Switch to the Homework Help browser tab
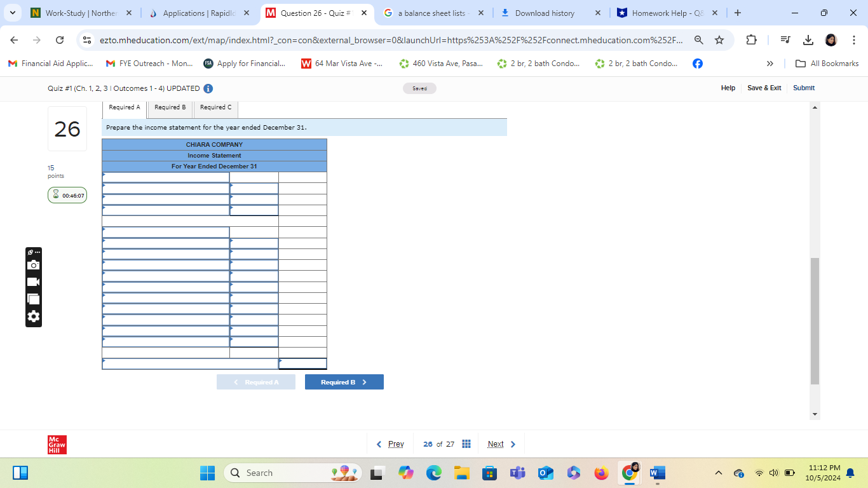Screen dimensions: 868x488 click(x=667, y=13)
